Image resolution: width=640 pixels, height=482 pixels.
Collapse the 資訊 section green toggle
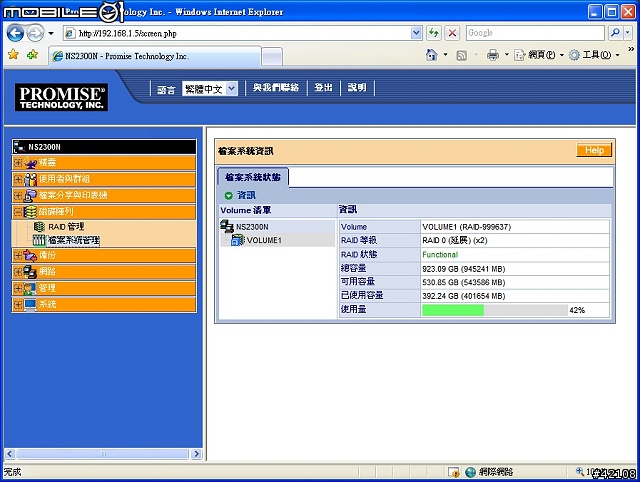[x=229, y=196]
